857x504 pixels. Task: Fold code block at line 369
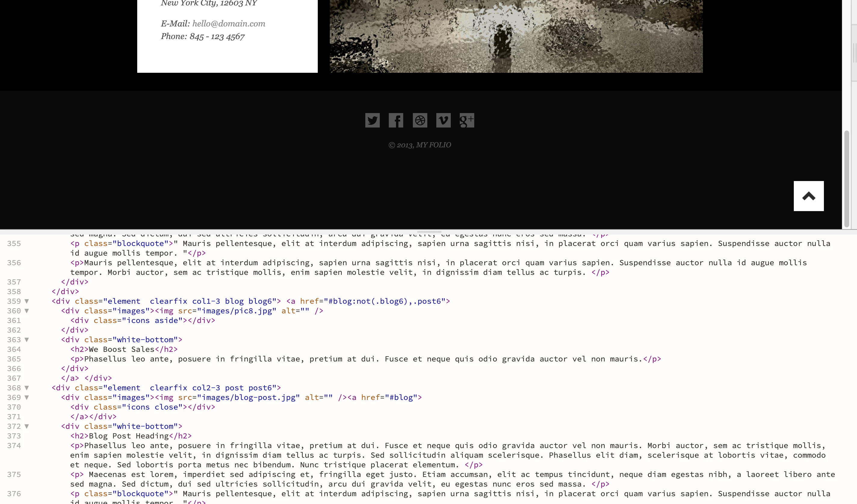[26, 397]
